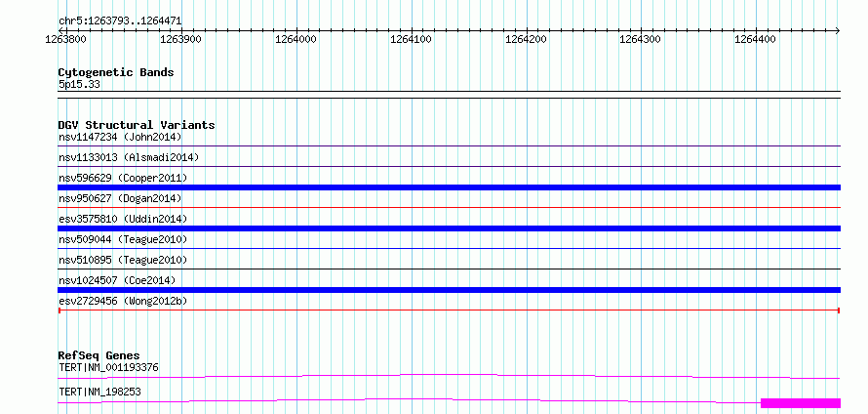Select the Cytogenetic Bands track title

pos(116,72)
